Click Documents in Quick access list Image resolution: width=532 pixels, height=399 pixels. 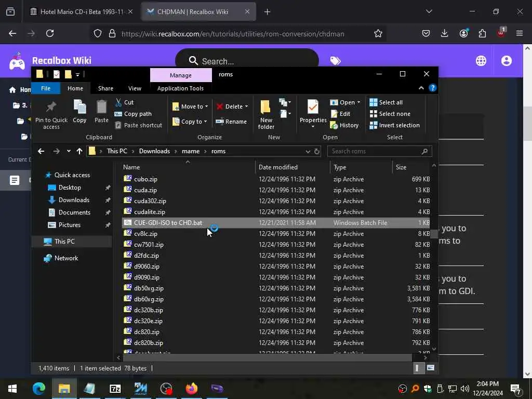74,212
